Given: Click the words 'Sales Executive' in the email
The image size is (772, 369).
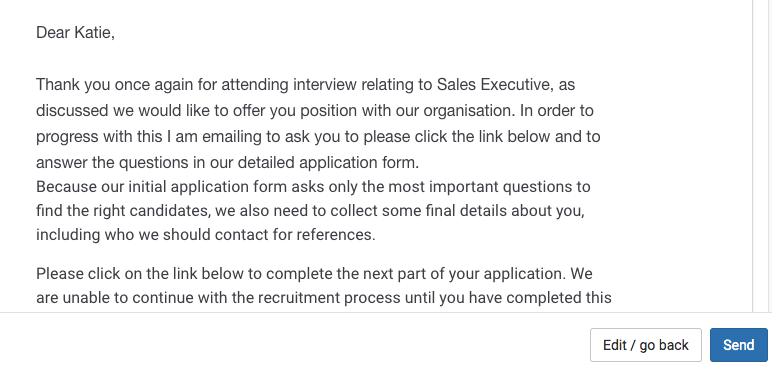Looking at the screenshot, I should click(x=493, y=85).
